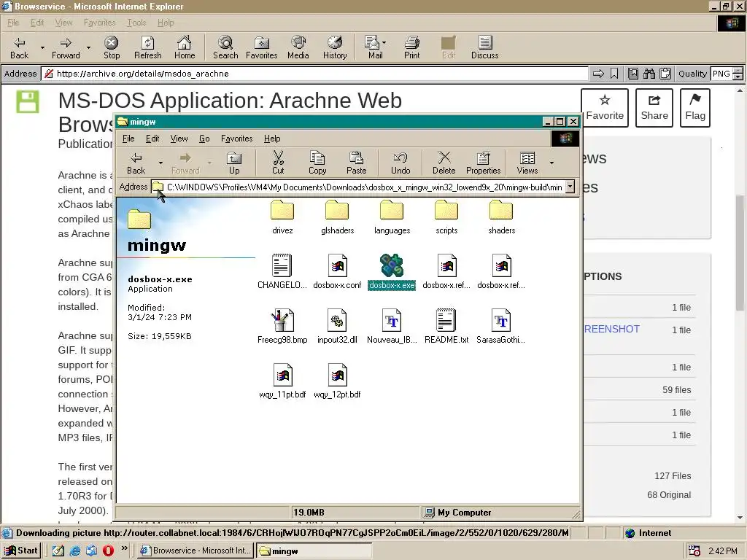Click Home in Internet Explorer toolbar
Image resolution: width=747 pixels, height=560 pixels.
pyautogui.click(x=185, y=47)
